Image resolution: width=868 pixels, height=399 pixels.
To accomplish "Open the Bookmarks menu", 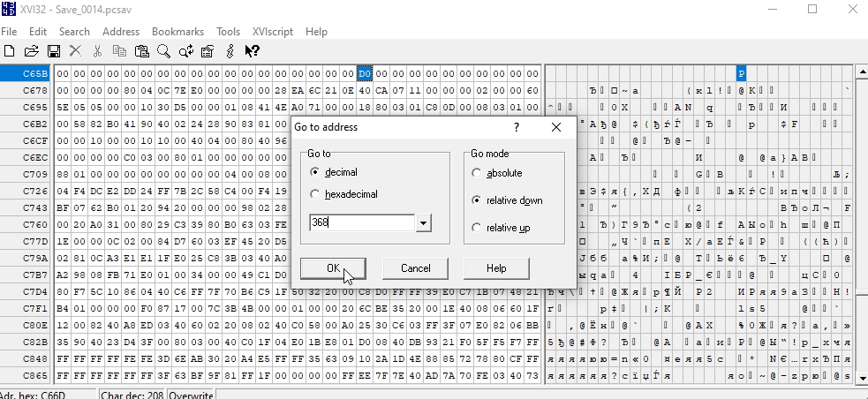I will pyautogui.click(x=177, y=32).
